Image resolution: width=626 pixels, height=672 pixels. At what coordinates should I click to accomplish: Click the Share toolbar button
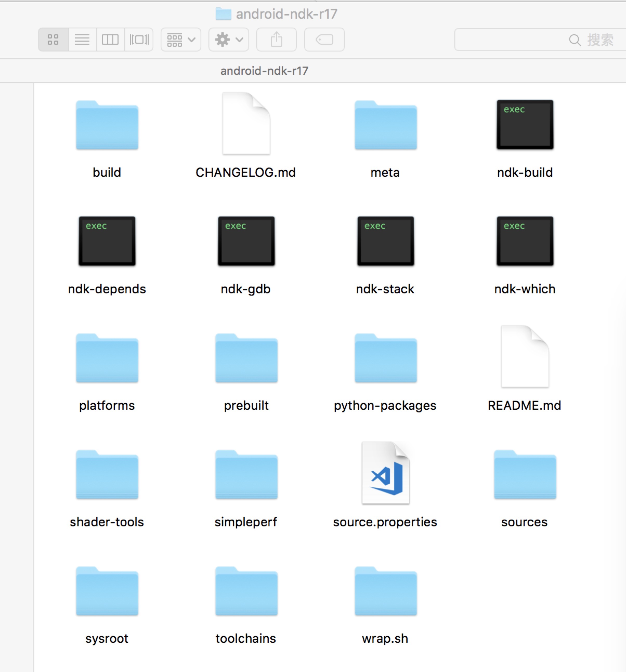pyautogui.click(x=276, y=40)
